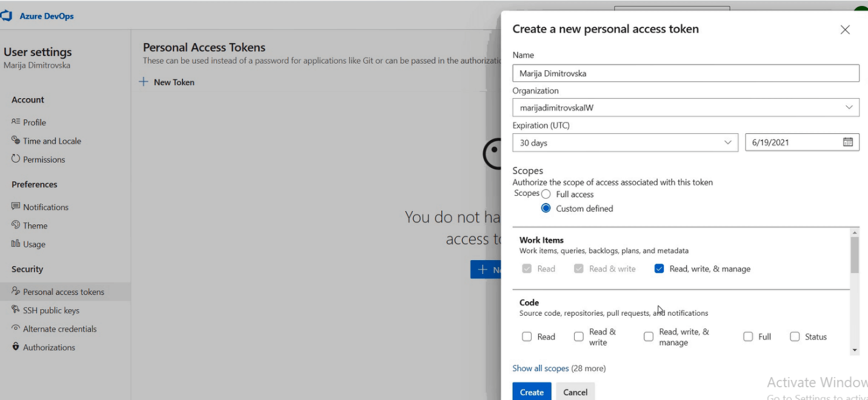The image size is (868, 400).
Task: Click the blue Create button
Action: point(532,392)
